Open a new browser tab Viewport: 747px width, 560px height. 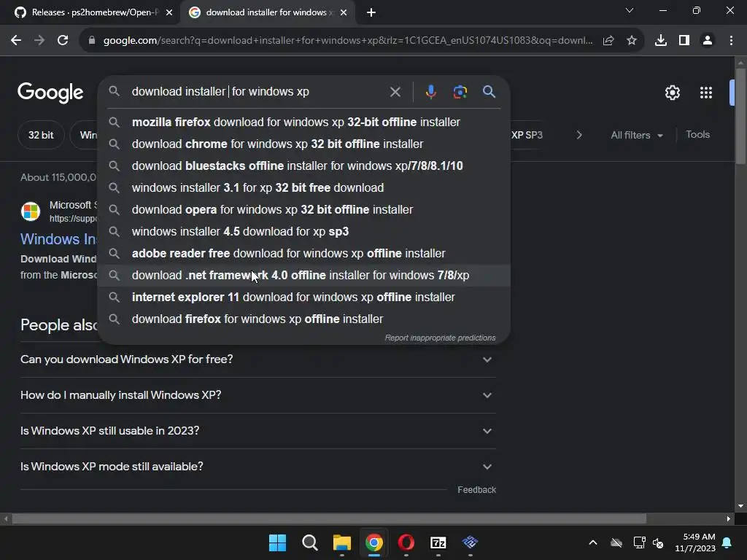click(x=371, y=13)
